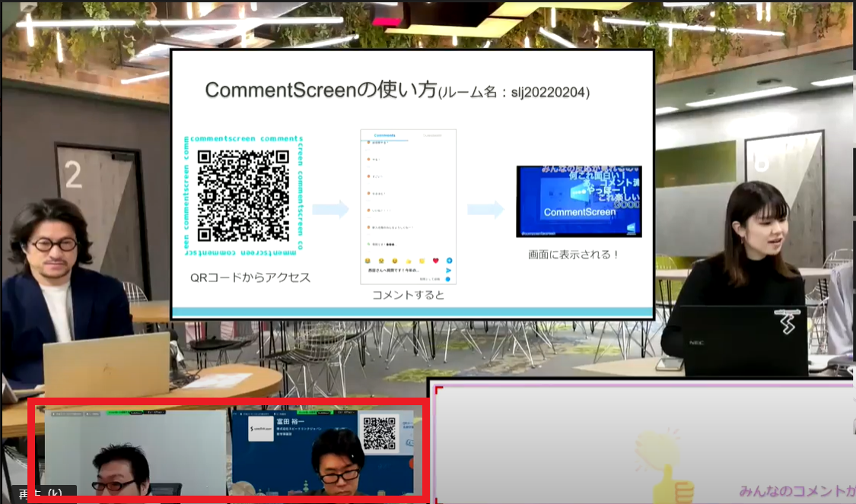The height and width of the screenshot is (504, 856).
Task: Click the small QR code in 富田's background
Action: click(379, 433)
